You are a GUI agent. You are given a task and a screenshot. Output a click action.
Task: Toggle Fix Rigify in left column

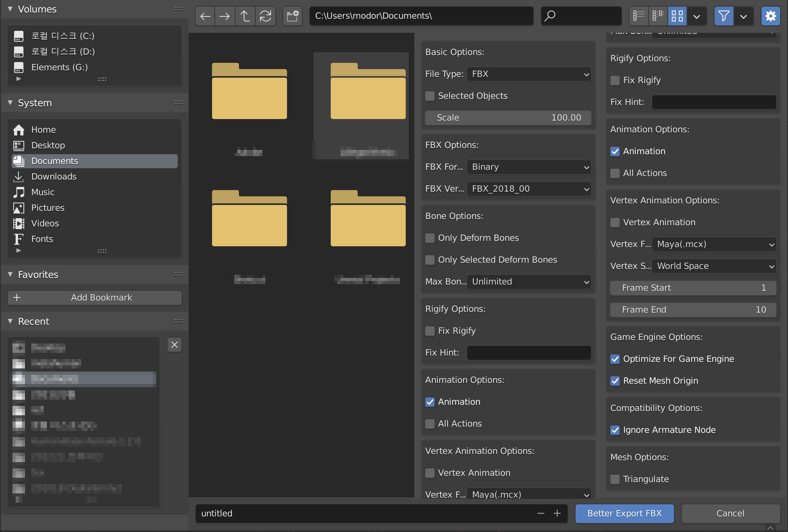[430, 331]
